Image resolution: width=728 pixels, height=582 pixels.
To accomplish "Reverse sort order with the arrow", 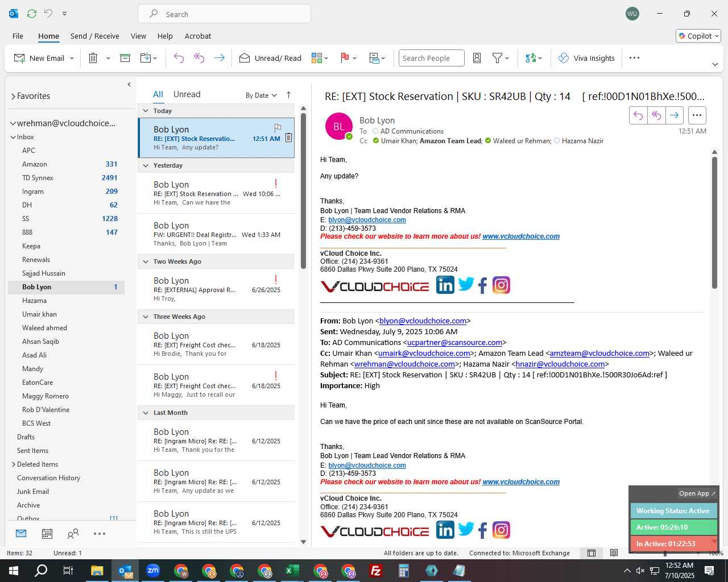I will coord(288,95).
